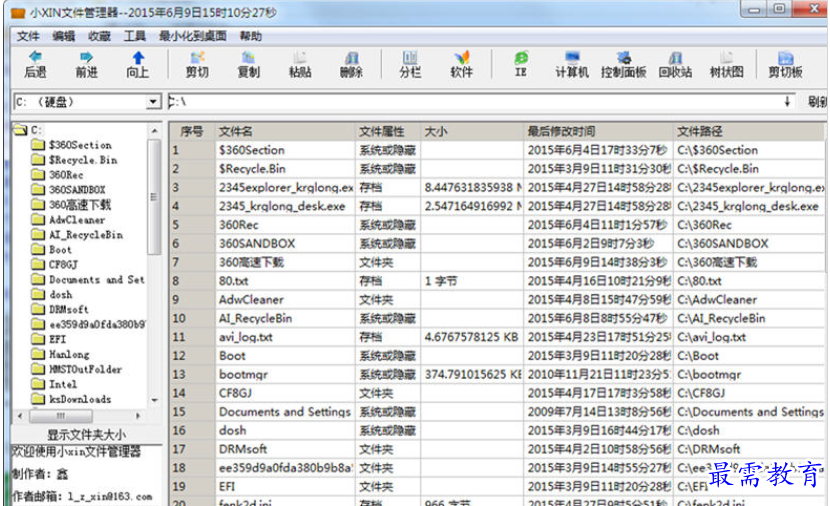Select CF8GJ folder in tree
This screenshot has height=506, width=830.
[63, 264]
